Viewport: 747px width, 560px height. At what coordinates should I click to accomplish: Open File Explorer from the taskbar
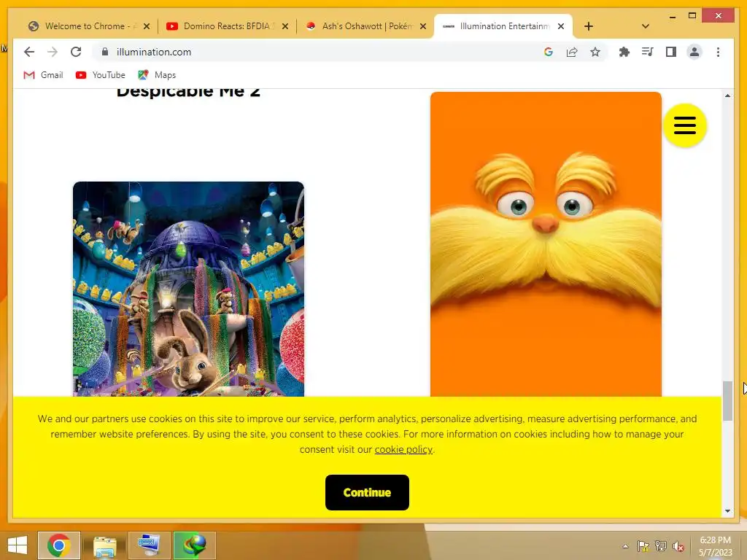105,545
